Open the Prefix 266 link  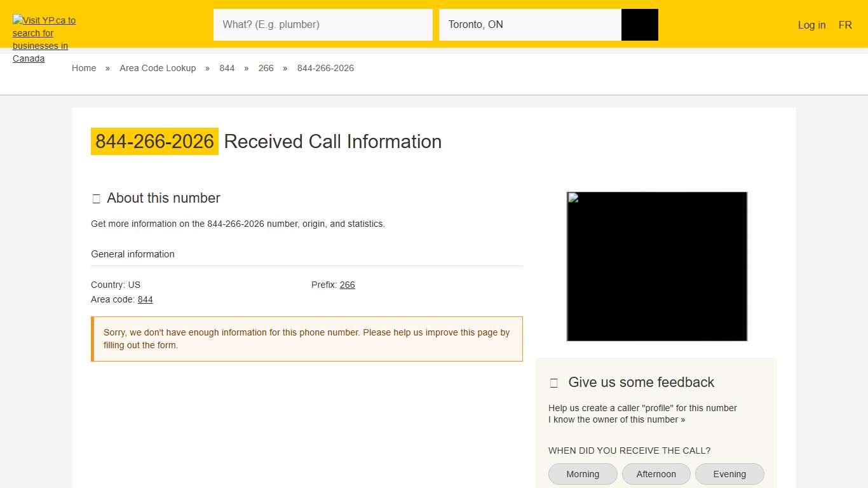tap(347, 285)
